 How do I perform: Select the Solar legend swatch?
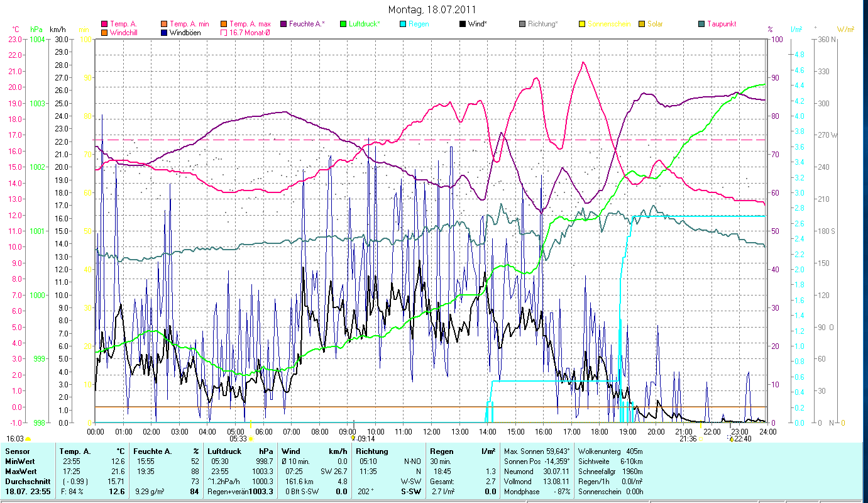click(642, 24)
